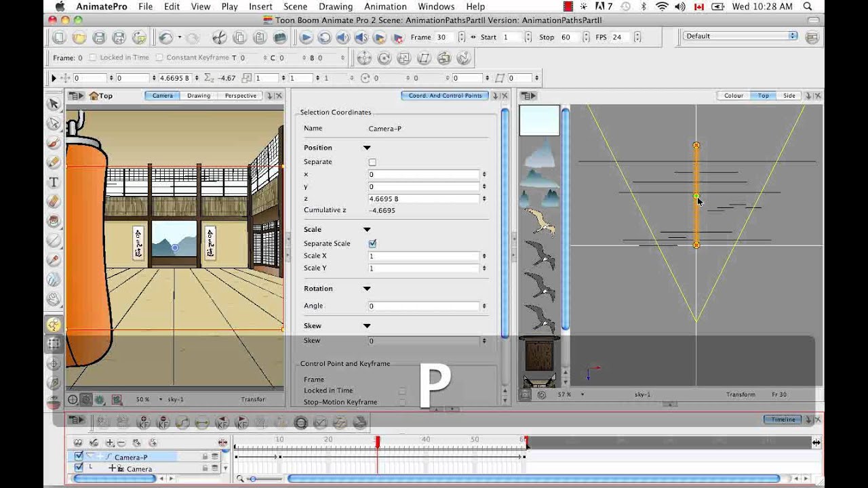Select the Paint bucket tool
Viewport: 868px width, 488px height.
[x=54, y=221]
